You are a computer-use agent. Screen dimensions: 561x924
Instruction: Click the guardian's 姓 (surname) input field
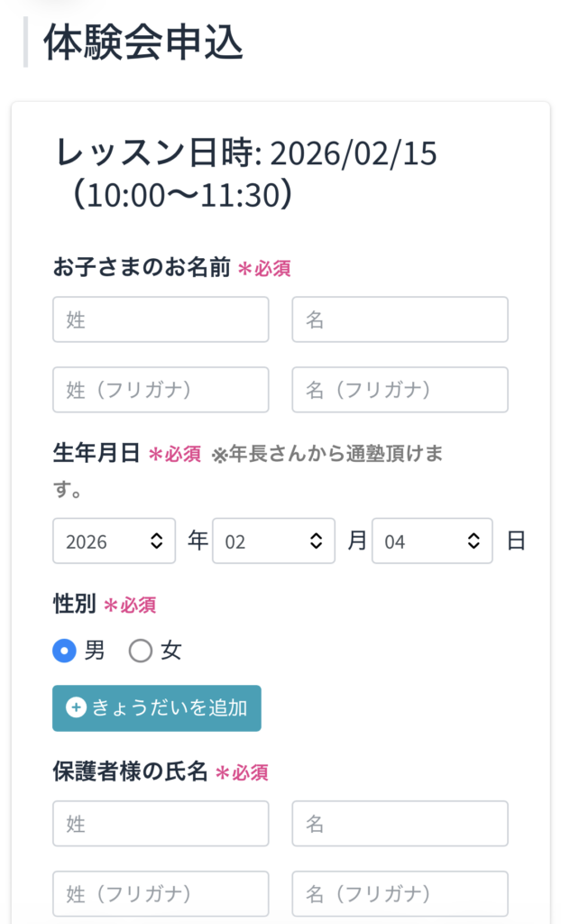[x=161, y=823]
